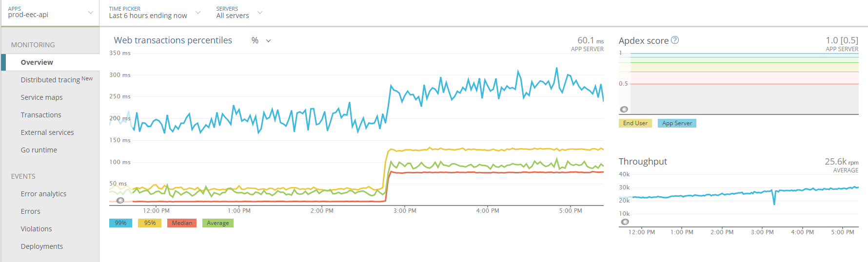Select Overview in the Monitoring menu
868x262 pixels.
pyautogui.click(x=37, y=62)
